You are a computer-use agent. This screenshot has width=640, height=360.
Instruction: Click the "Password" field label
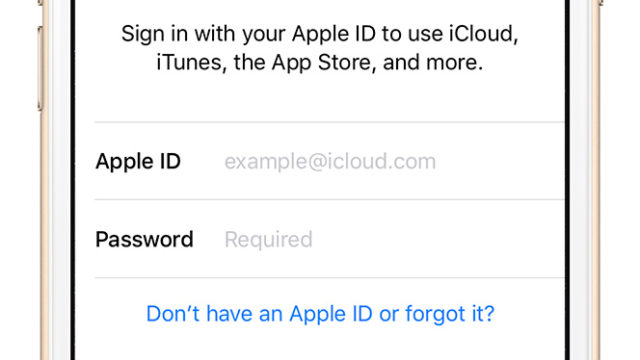pyautogui.click(x=144, y=239)
